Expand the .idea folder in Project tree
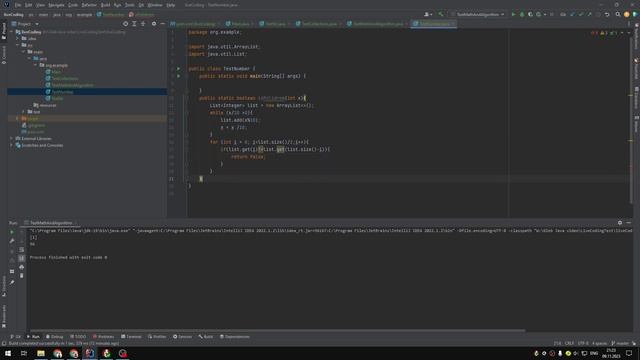Viewport: 640px width, 360px height. (18, 38)
